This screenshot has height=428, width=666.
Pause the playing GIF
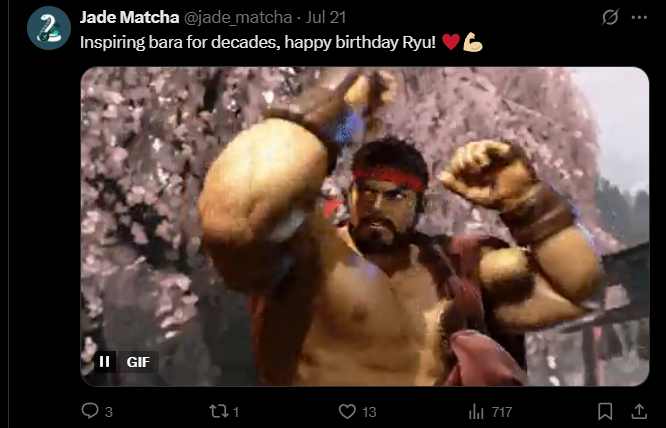click(104, 362)
